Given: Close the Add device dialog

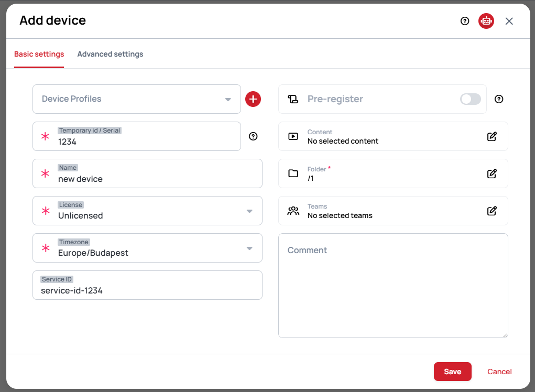Looking at the screenshot, I should tap(509, 21).
